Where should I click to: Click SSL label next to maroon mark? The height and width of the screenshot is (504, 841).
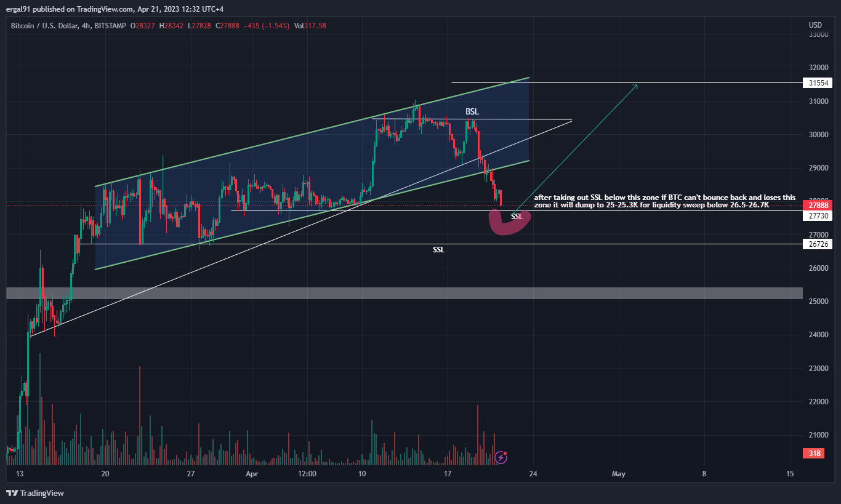pos(517,217)
